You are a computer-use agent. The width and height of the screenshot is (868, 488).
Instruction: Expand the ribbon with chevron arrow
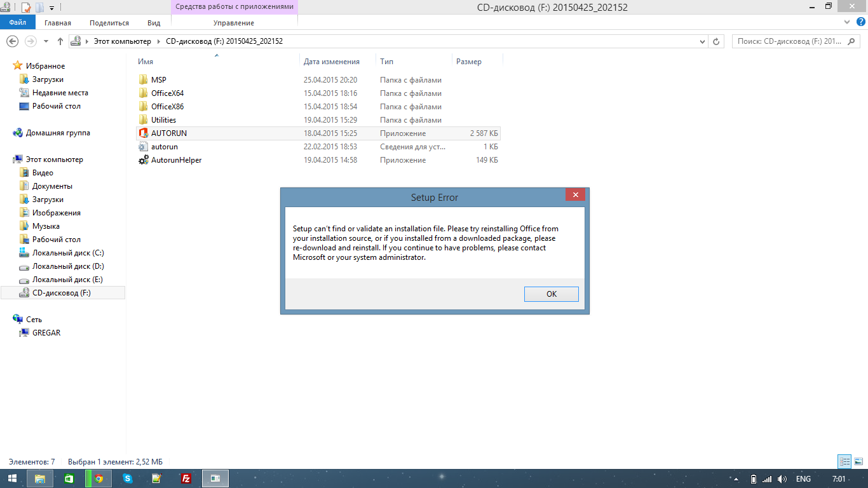846,22
